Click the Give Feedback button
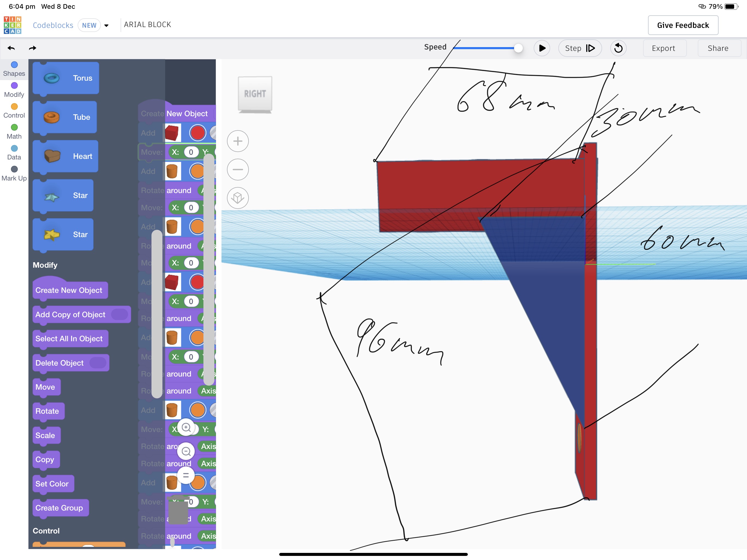This screenshot has height=560, width=747. (x=683, y=25)
